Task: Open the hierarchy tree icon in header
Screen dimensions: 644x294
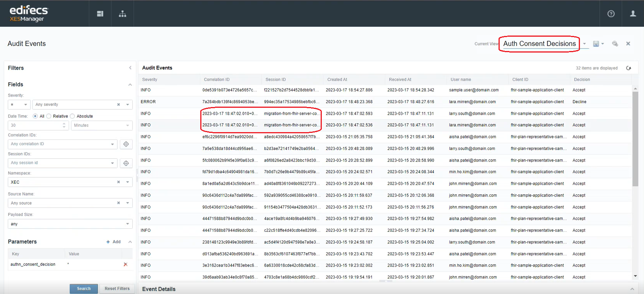Action: pyautogui.click(x=122, y=14)
